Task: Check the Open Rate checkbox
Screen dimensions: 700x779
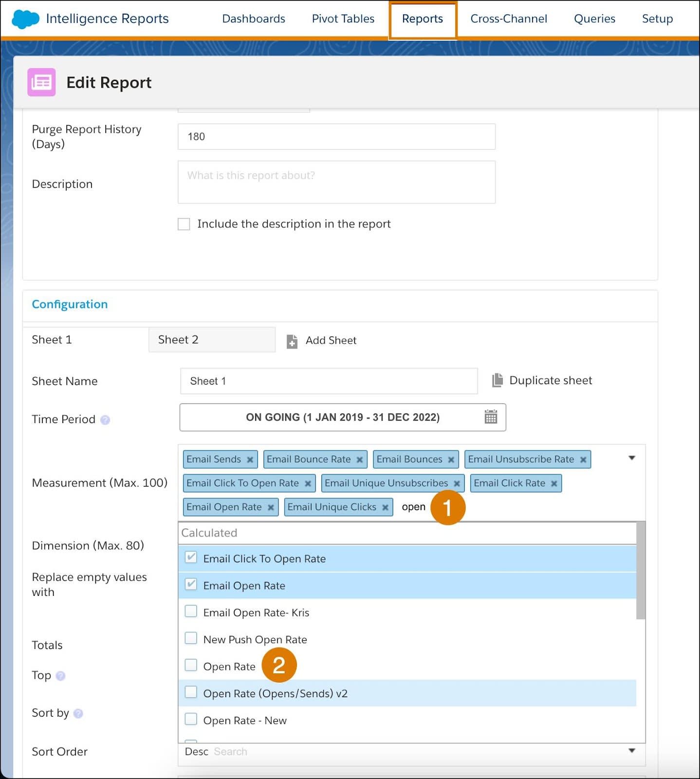Action: tap(191, 665)
